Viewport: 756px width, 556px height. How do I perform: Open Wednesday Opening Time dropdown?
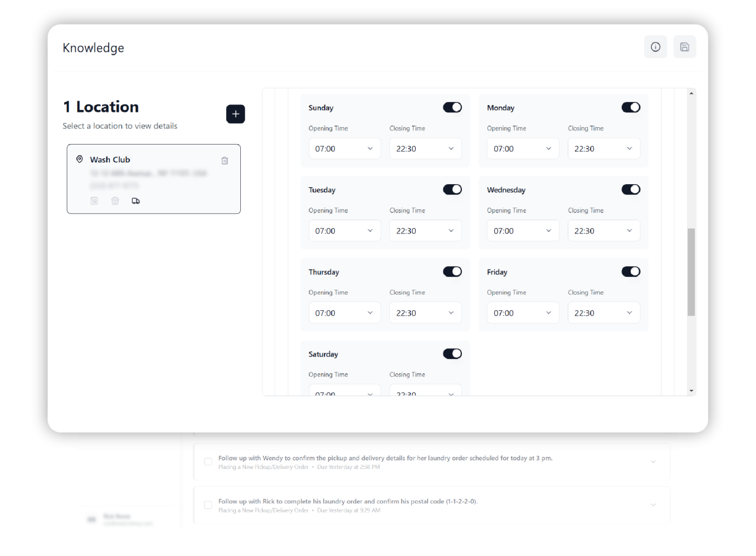pos(523,231)
